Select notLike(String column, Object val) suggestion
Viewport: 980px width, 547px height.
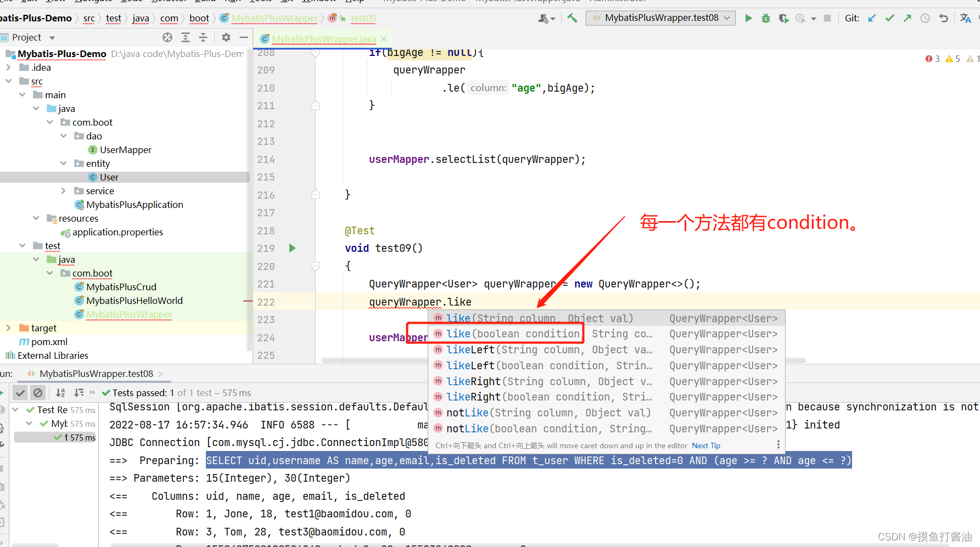pyautogui.click(x=606, y=413)
